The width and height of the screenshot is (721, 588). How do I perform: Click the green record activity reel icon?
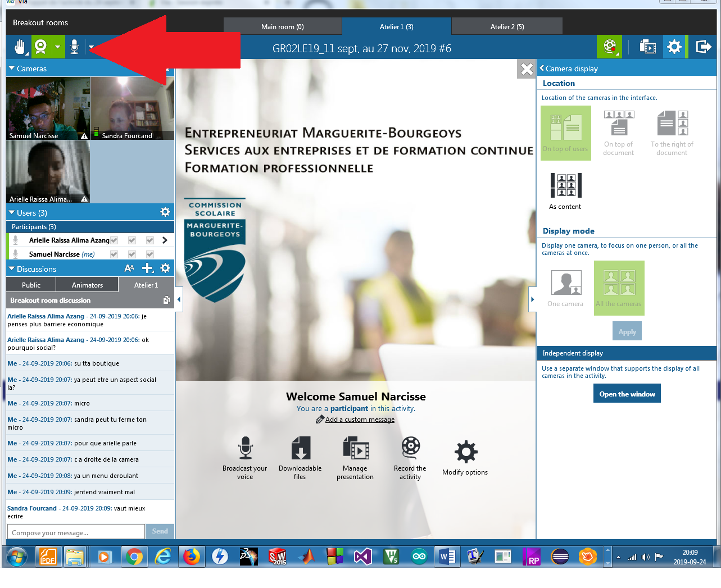[610, 47]
